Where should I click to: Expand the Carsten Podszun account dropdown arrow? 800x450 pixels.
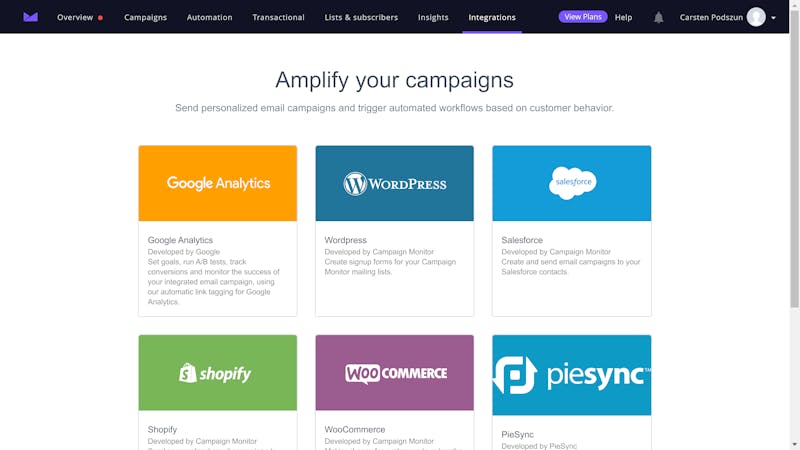(x=773, y=18)
